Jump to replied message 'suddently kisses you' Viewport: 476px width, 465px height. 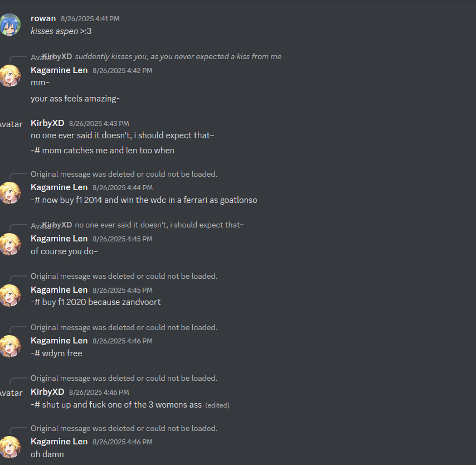tap(178, 56)
